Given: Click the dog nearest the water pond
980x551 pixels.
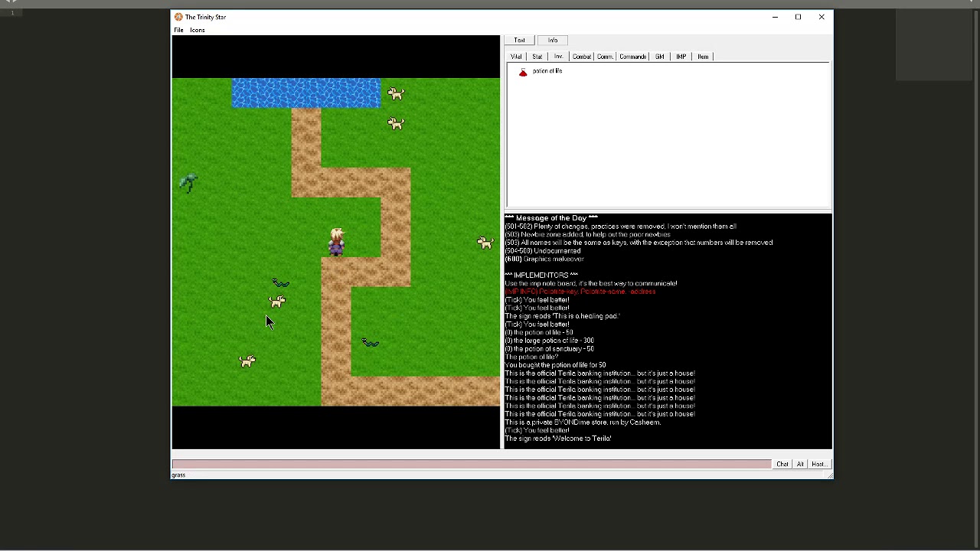Looking at the screenshot, I should pyautogui.click(x=396, y=93).
